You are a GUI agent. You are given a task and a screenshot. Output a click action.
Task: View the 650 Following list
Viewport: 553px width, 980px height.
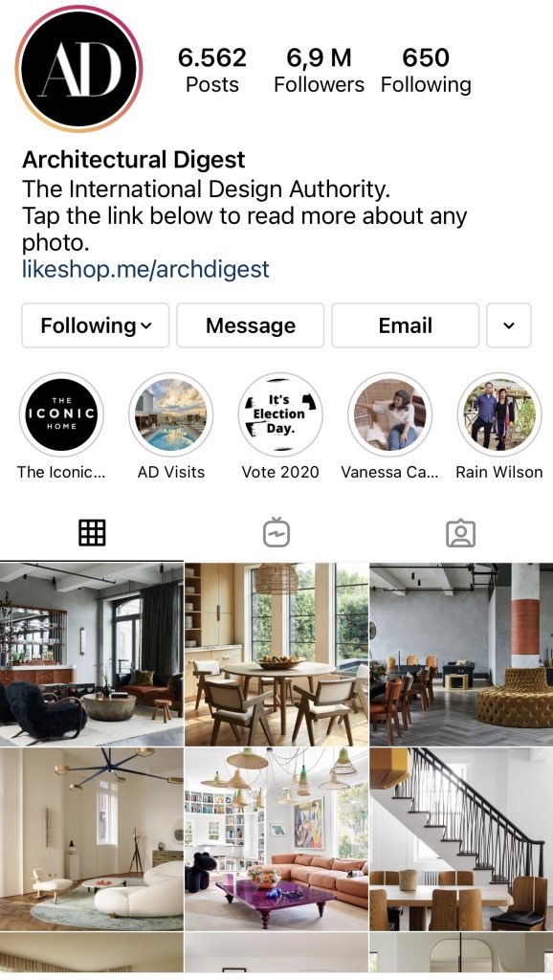coord(426,70)
